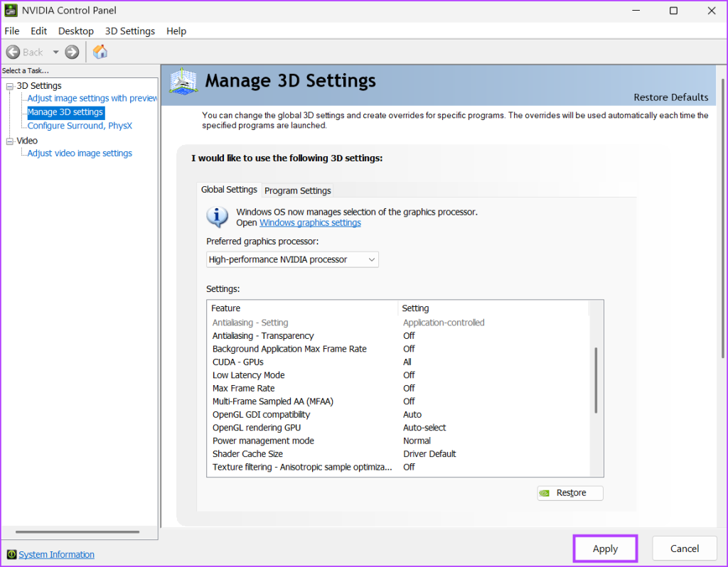Click the Feature column header
Image resolution: width=728 pixels, height=567 pixels.
pos(303,308)
